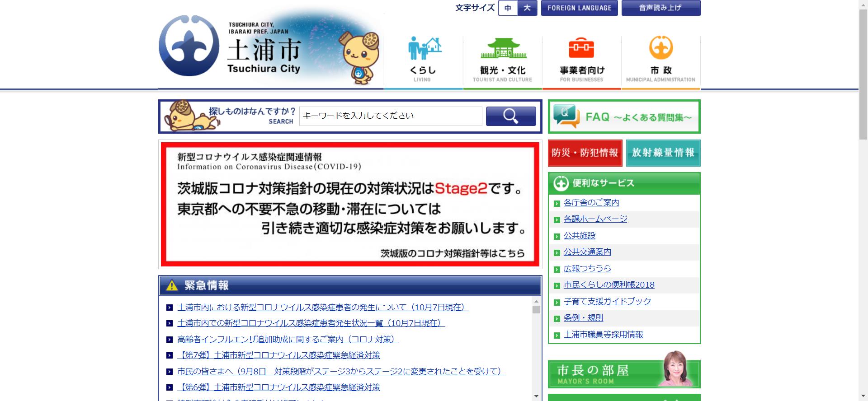The height and width of the screenshot is (401, 868).
Task: Open the 公共交通案内 link
Action: click(587, 252)
